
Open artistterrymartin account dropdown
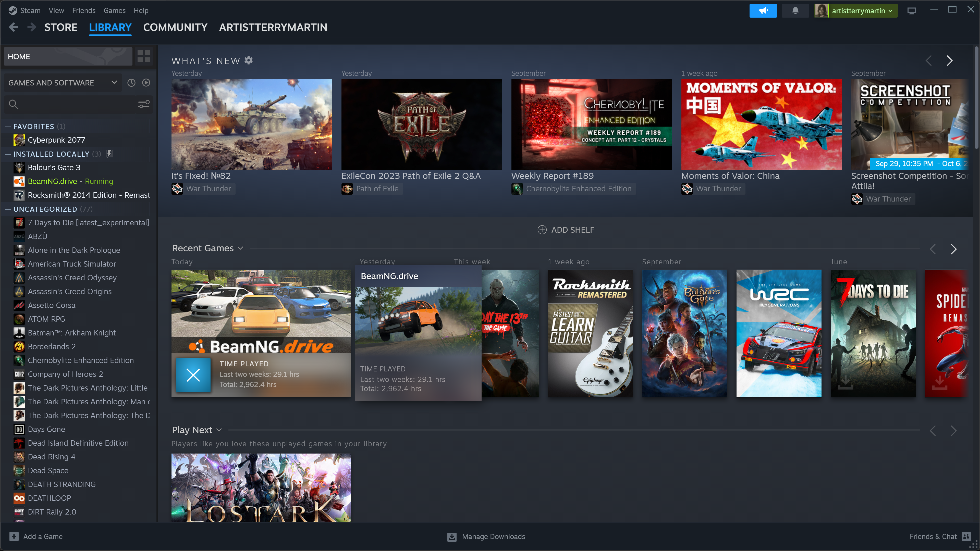point(862,11)
